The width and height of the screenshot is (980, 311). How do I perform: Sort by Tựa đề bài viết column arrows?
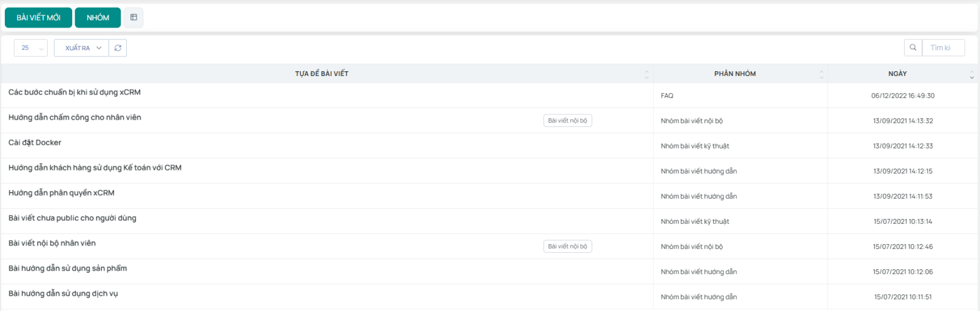[646, 74]
